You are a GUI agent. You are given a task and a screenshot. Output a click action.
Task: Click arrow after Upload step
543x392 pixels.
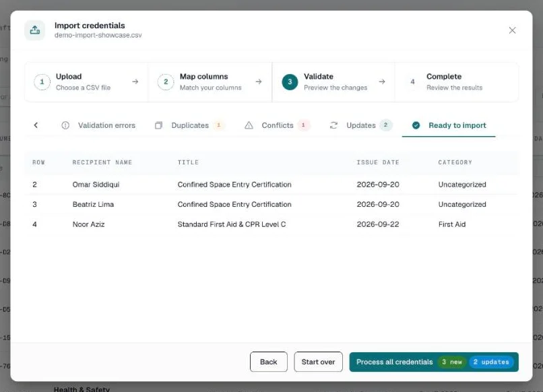(x=135, y=81)
